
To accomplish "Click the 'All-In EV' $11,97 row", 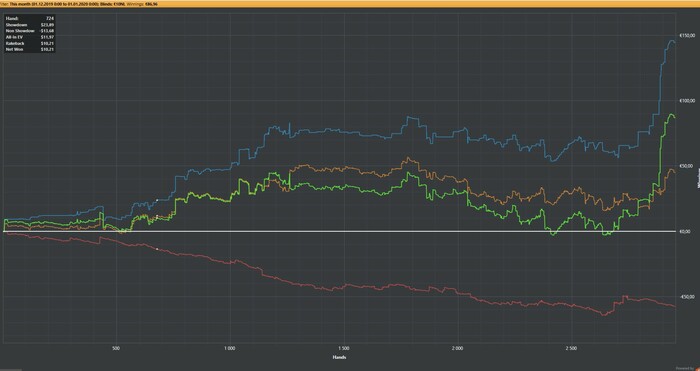I will point(29,37).
